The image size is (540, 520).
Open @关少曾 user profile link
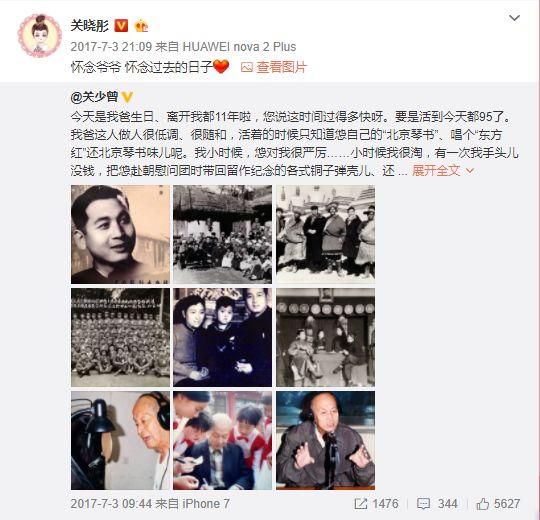coord(94,97)
